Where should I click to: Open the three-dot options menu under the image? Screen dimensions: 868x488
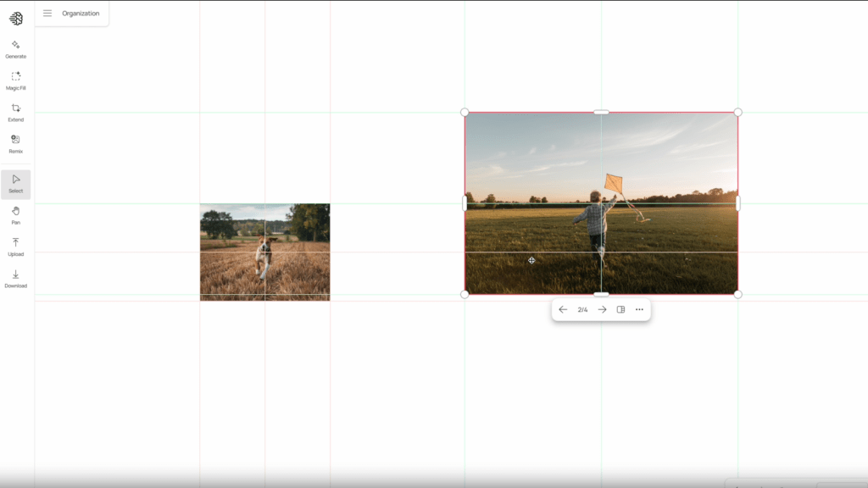pyautogui.click(x=638, y=309)
